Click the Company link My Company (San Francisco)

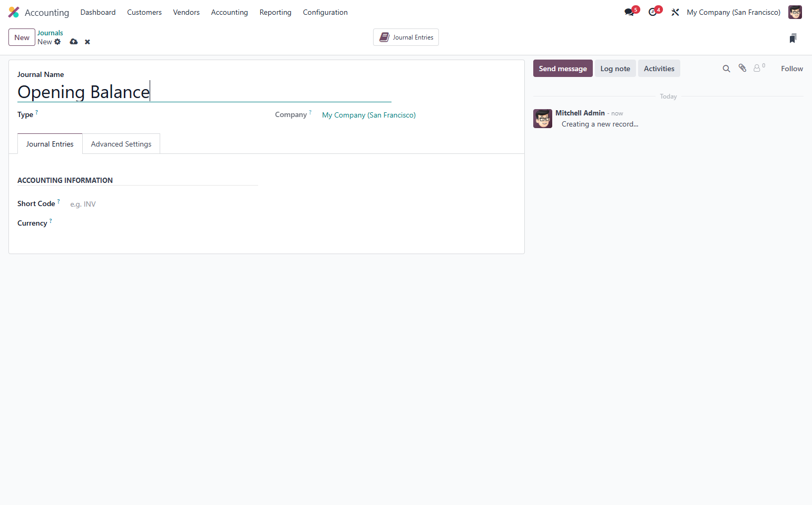point(369,115)
